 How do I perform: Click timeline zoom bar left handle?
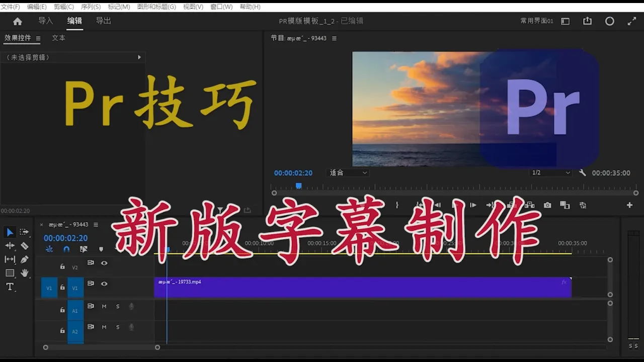[x=46, y=347]
